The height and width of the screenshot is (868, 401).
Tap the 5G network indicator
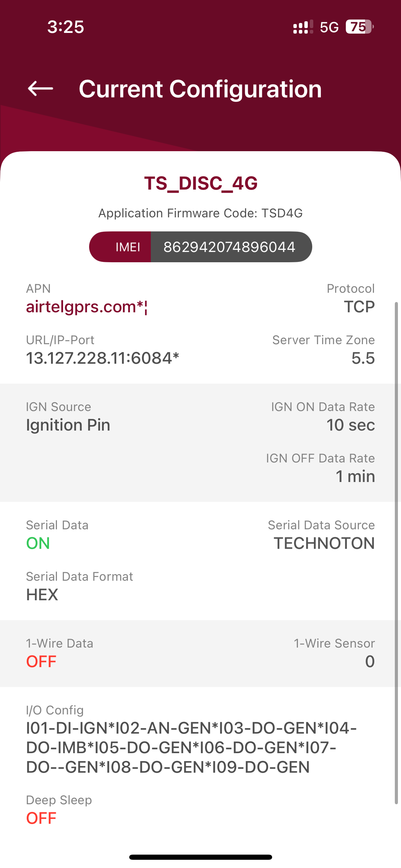pyautogui.click(x=329, y=27)
